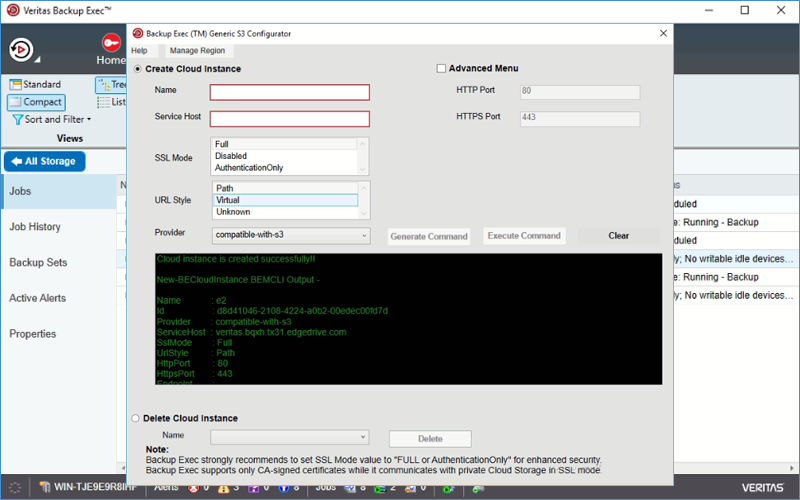Screen dimensions: 800x500
Task: Select the Delete Cloud Instance radio button
Action: coord(135,418)
